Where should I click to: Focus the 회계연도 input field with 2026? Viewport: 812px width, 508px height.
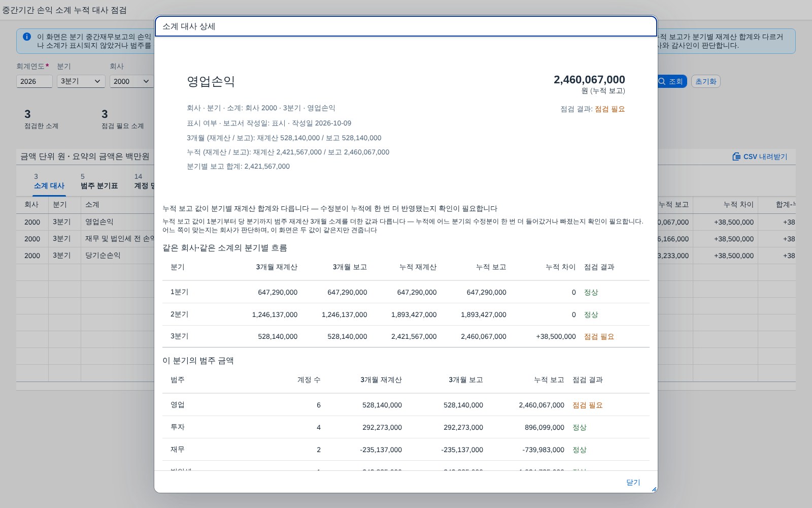point(35,81)
